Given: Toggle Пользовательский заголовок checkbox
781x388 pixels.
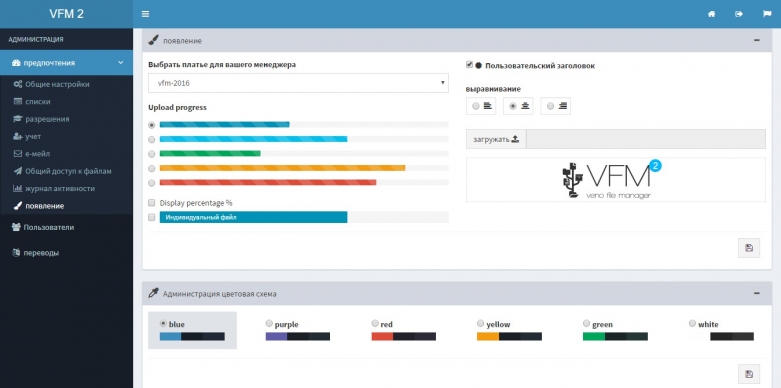Looking at the screenshot, I should pos(469,65).
